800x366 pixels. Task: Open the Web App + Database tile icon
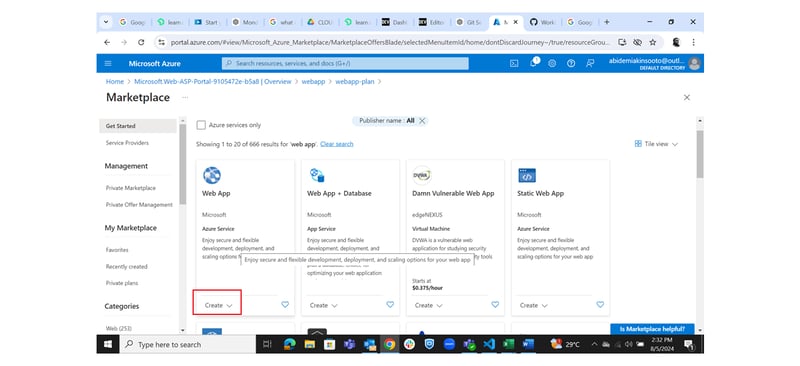pos(317,175)
